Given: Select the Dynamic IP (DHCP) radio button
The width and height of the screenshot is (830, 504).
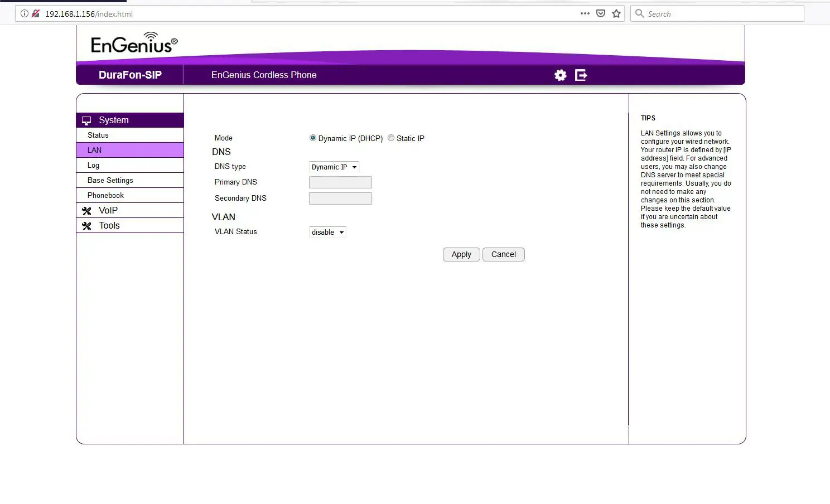Looking at the screenshot, I should [313, 138].
